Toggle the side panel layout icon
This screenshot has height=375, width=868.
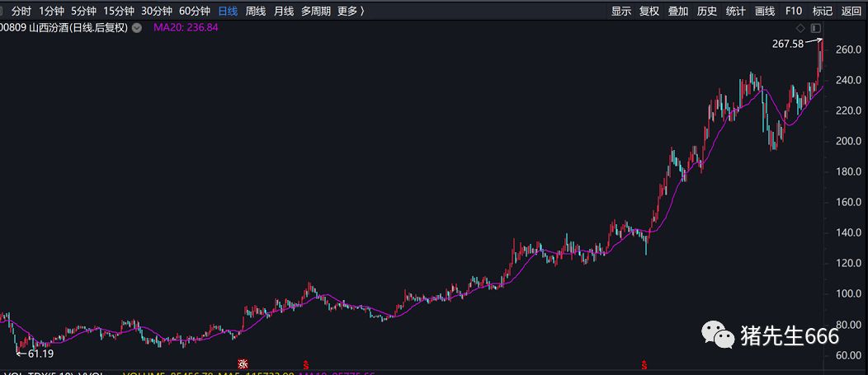pos(815,28)
